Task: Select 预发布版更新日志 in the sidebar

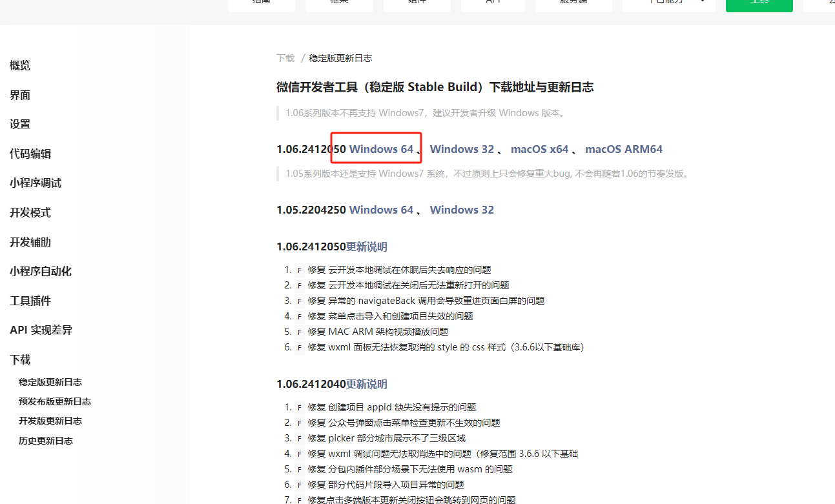Action: tap(55, 401)
